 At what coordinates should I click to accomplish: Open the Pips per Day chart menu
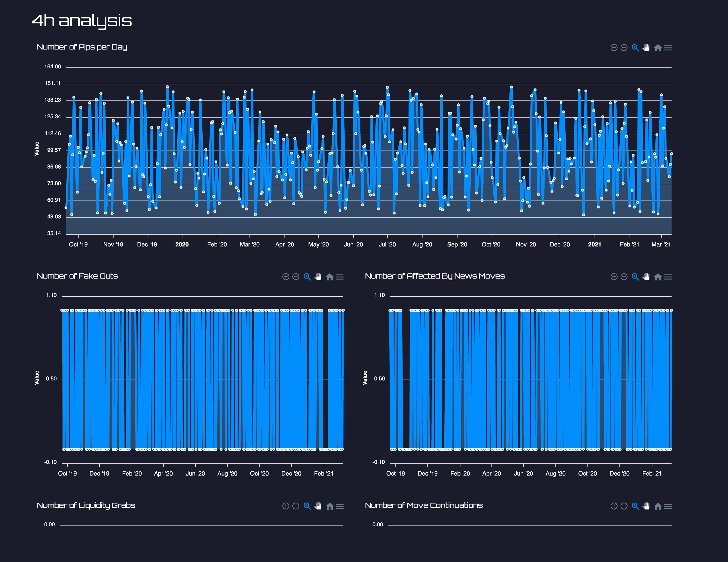pyautogui.click(x=668, y=48)
